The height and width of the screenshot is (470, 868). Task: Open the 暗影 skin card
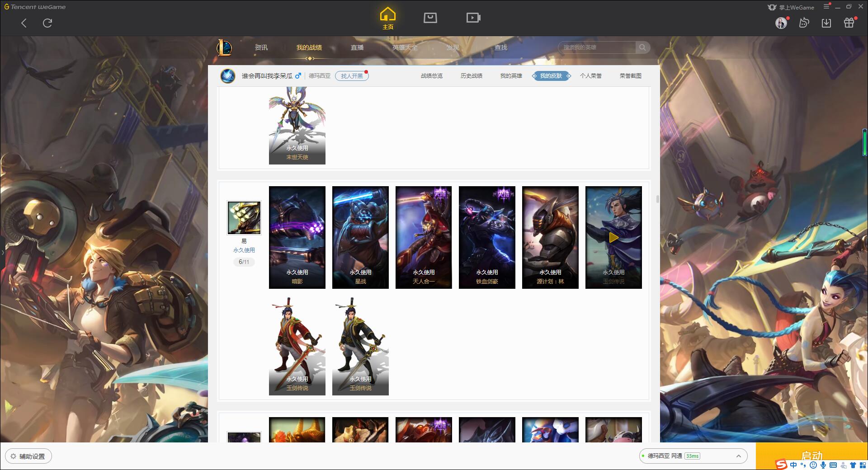(297, 237)
